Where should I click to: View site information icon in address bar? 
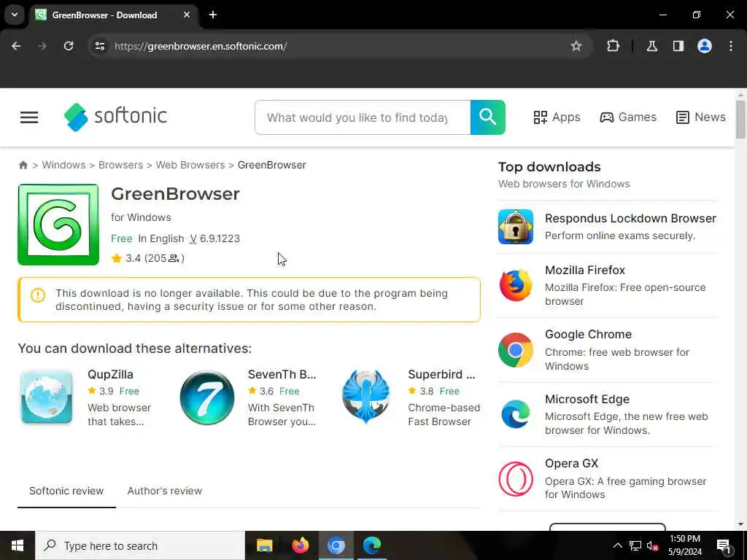pyautogui.click(x=99, y=46)
